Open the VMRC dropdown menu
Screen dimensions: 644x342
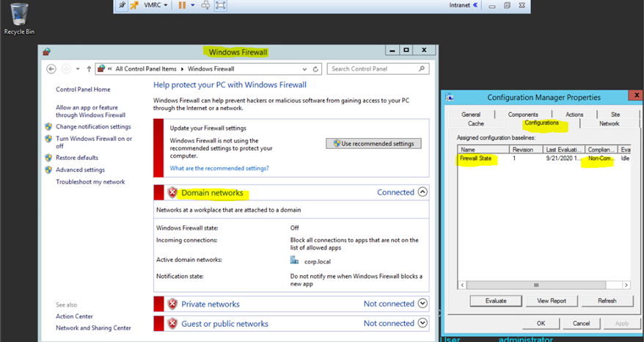155,5
